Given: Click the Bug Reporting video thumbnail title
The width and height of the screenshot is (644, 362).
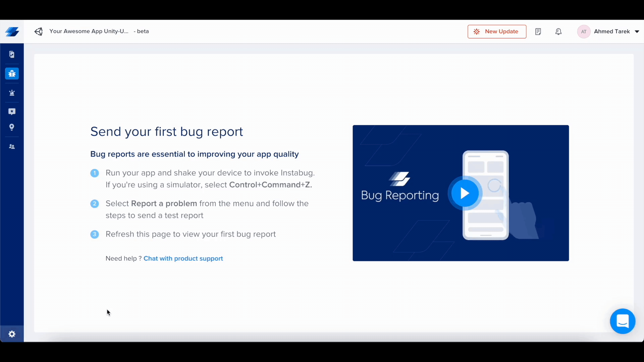Looking at the screenshot, I should (400, 195).
